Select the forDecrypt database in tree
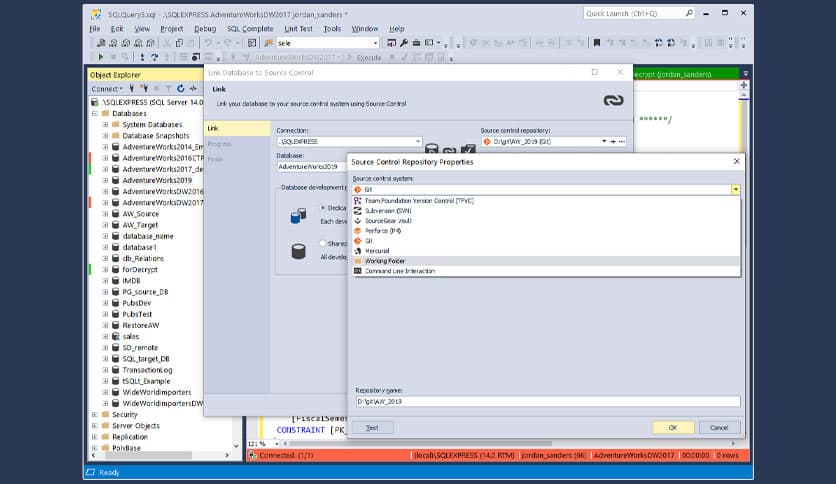836x484 pixels. coord(140,270)
